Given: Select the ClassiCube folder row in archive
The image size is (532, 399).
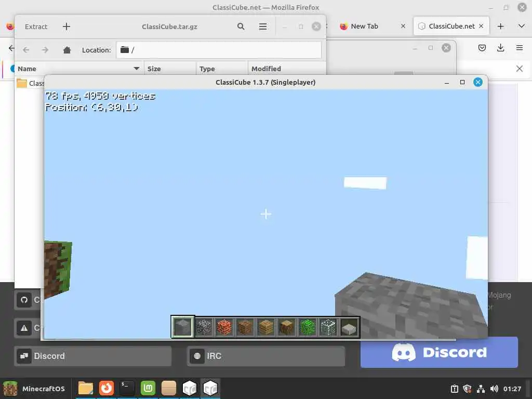Looking at the screenshot, I should click(x=30, y=83).
